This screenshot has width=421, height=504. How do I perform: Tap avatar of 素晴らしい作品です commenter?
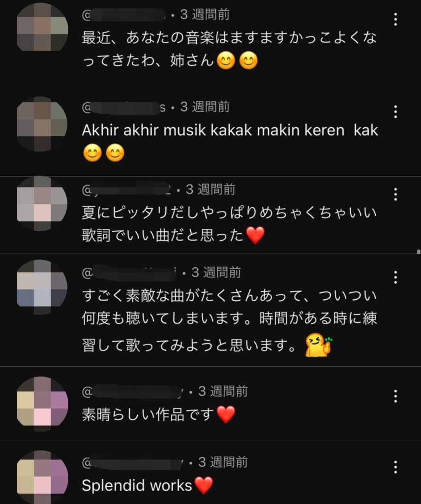pyautogui.click(x=42, y=404)
